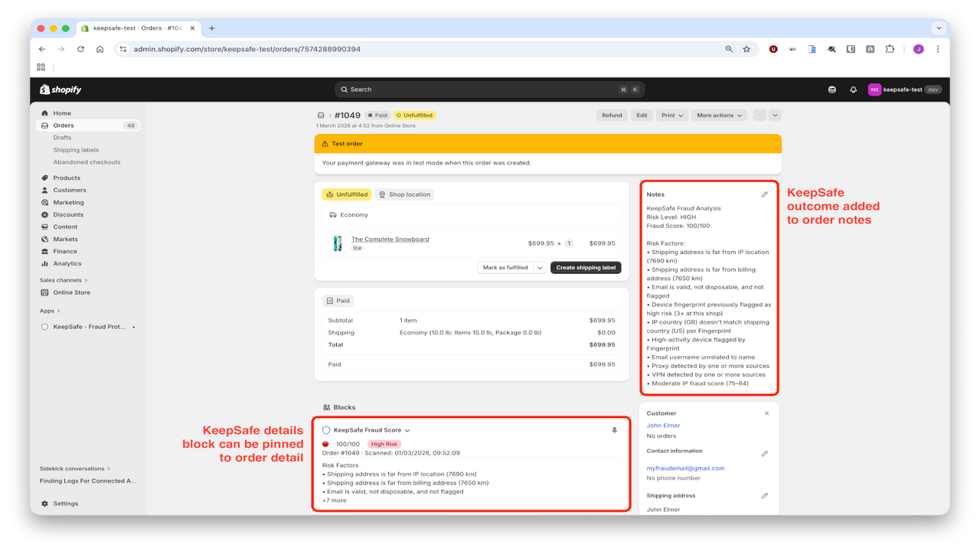
Task: Expand the KeepSafe Fraud Score chevron
Action: (407, 431)
